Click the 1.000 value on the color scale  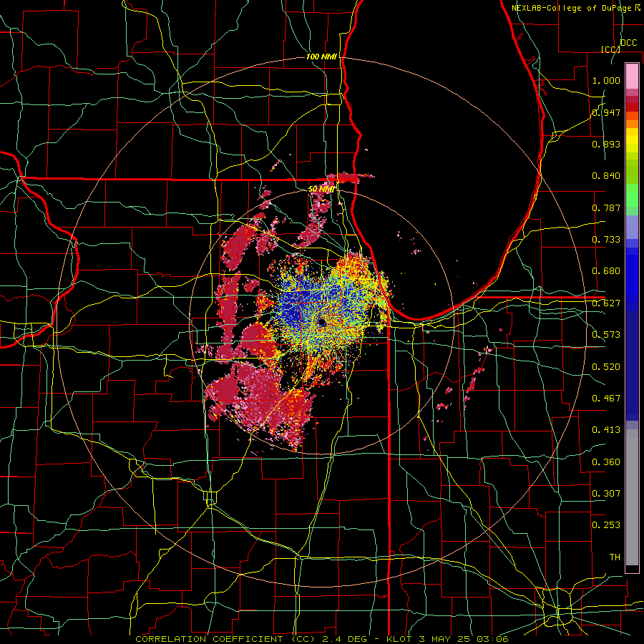point(606,80)
